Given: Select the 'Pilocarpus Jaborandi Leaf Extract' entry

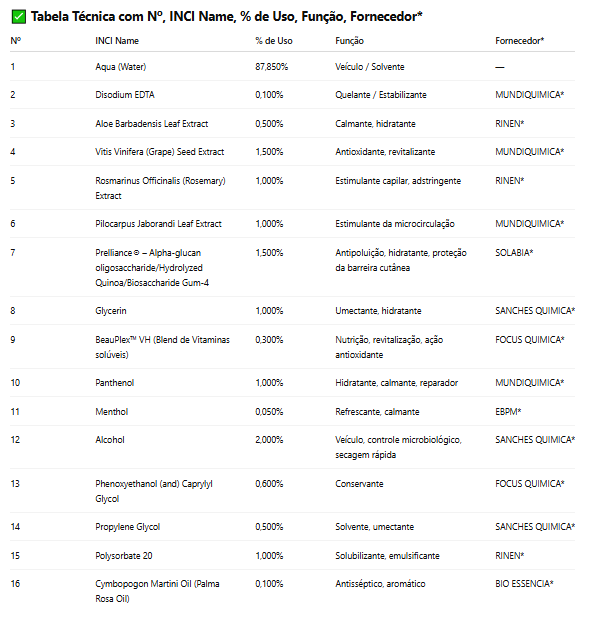Looking at the screenshot, I should tap(158, 224).
